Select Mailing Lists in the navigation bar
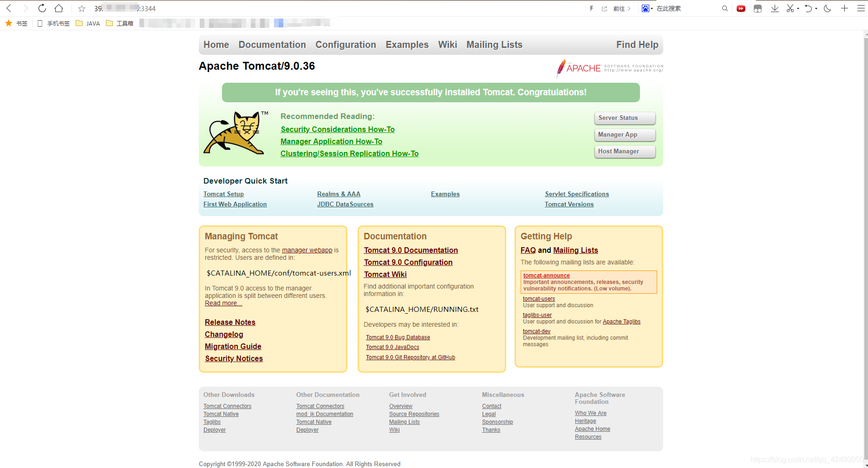This screenshot has width=868, height=468. [494, 45]
